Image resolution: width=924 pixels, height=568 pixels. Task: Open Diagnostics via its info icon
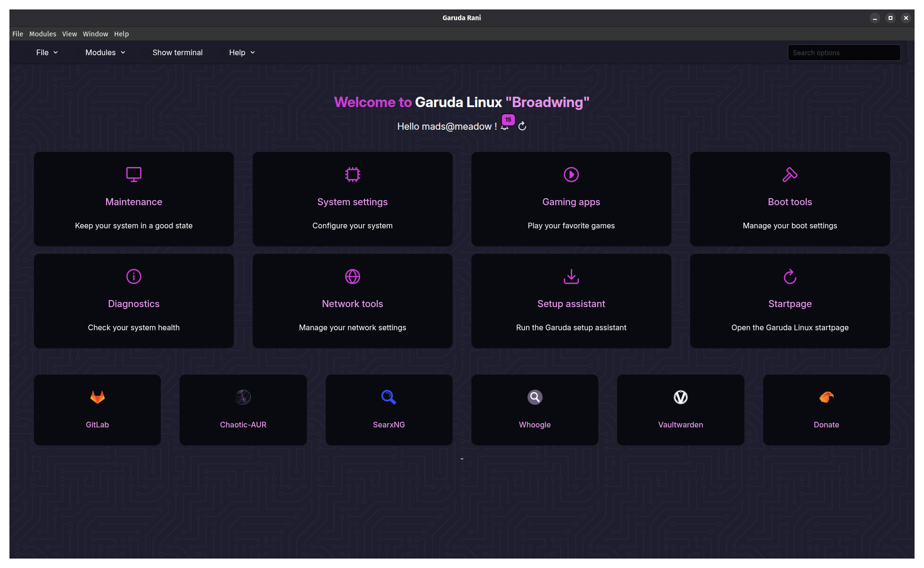point(134,276)
